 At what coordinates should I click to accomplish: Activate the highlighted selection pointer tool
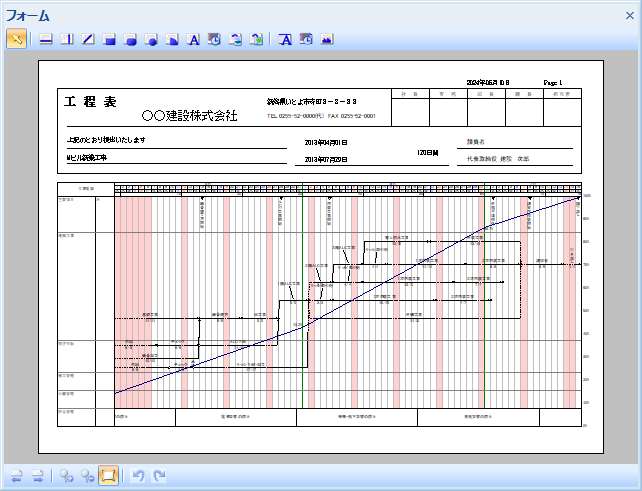pos(16,39)
